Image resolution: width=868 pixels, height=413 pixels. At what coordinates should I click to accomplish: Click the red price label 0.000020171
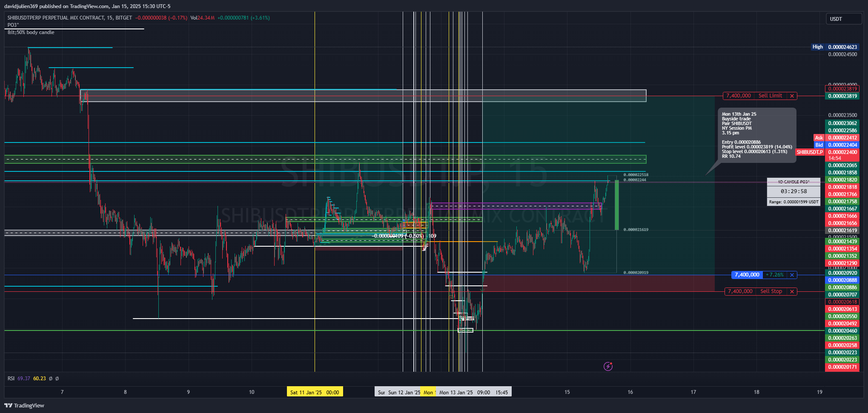842,367
